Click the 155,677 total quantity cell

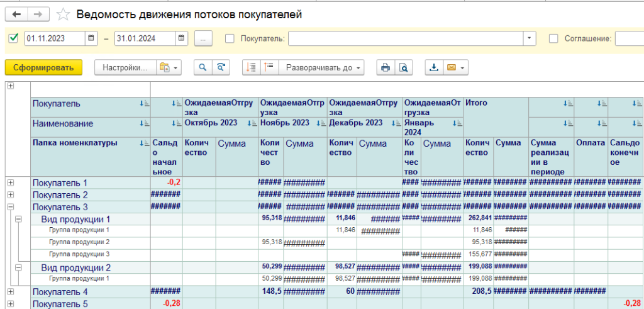pyautogui.click(x=479, y=254)
